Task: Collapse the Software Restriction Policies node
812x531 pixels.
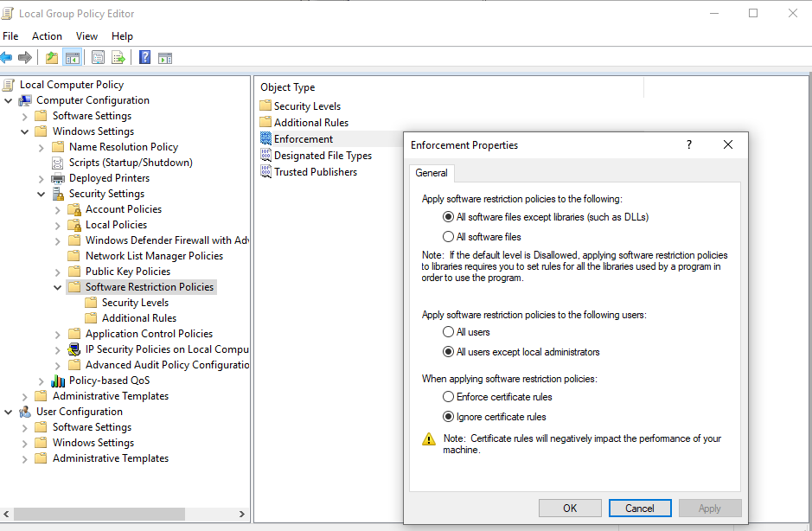Action: click(x=57, y=287)
